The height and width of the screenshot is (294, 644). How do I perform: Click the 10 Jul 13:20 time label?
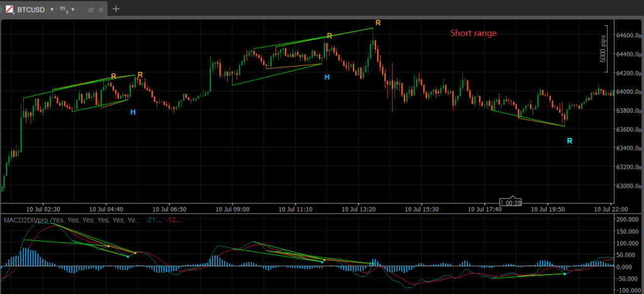(x=358, y=209)
